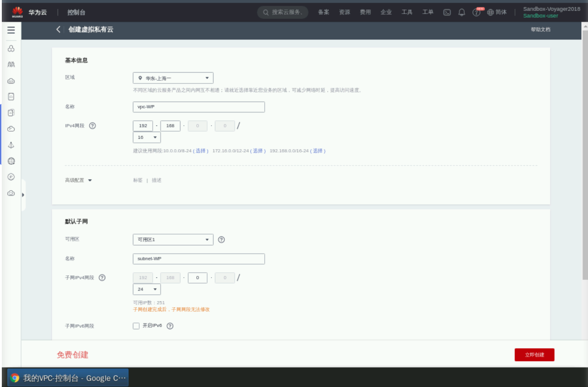Image resolution: width=588 pixels, height=387 pixels.
Task: Click the 搜索云服务 search box
Action: click(283, 12)
